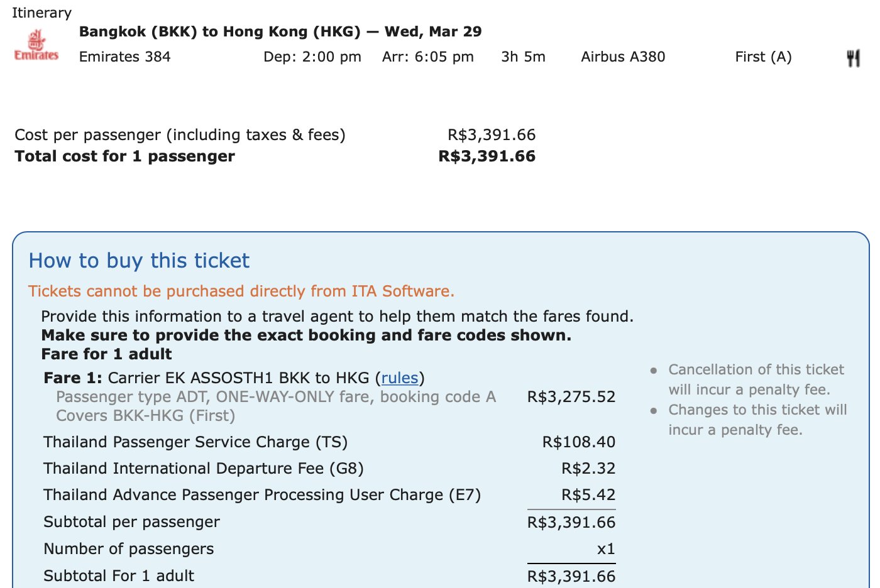The height and width of the screenshot is (588, 880).
Task: Select the Bangkok to Hong Kong route title
Action: [280, 31]
